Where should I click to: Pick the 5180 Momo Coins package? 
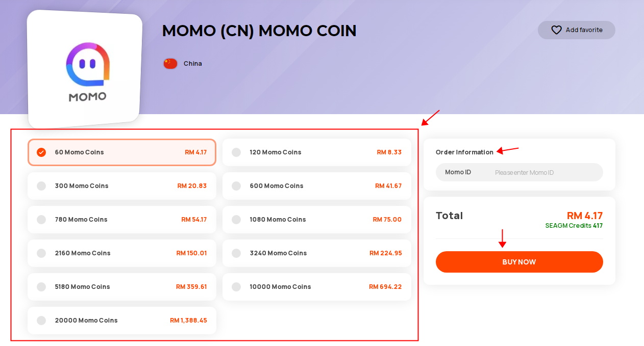(122, 287)
